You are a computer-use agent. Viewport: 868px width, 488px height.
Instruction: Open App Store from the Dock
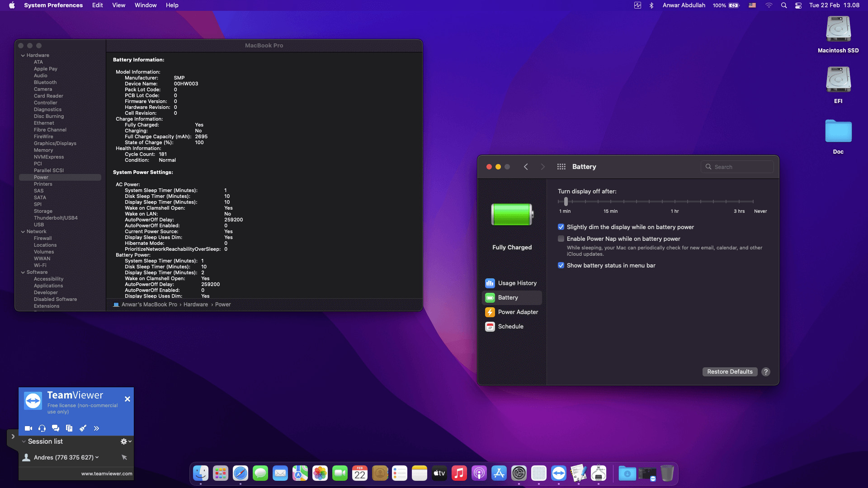[x=499, y=473]
